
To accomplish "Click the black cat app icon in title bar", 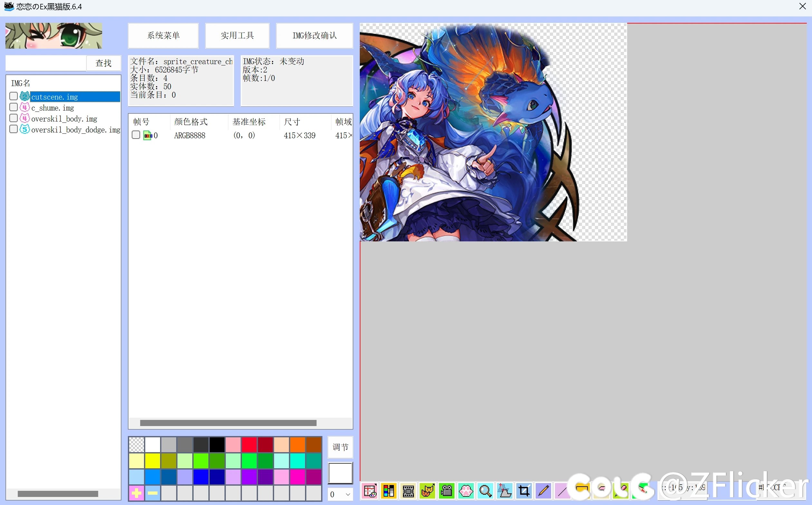I will [9, 6].
